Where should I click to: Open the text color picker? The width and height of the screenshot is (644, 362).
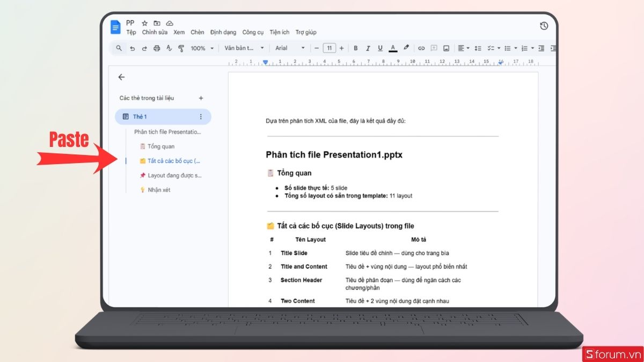pos(393,48)
